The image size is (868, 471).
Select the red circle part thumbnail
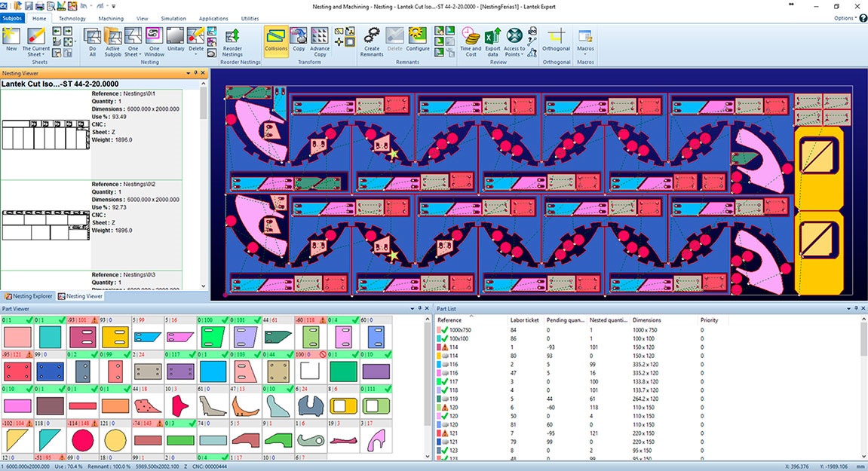(82, 441)
